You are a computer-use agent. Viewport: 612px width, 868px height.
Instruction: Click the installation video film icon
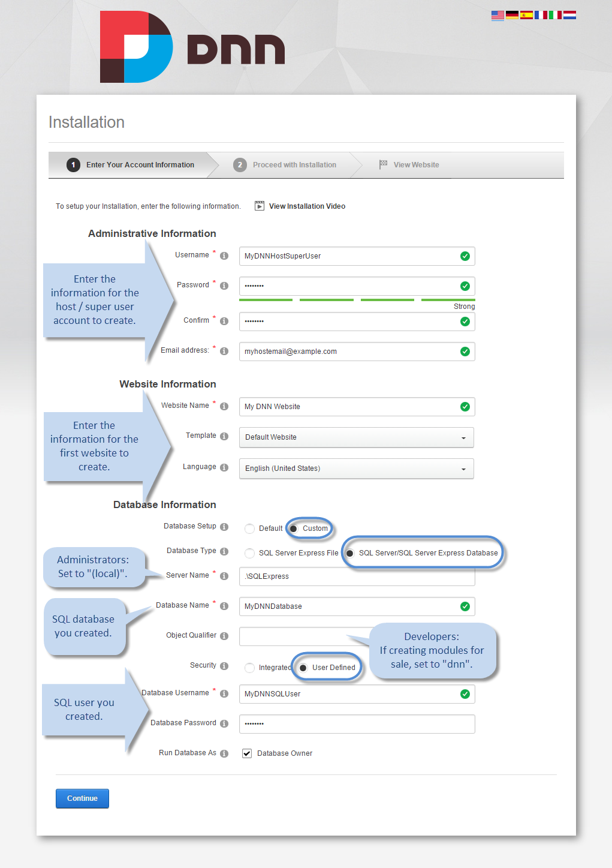point(260,206)
